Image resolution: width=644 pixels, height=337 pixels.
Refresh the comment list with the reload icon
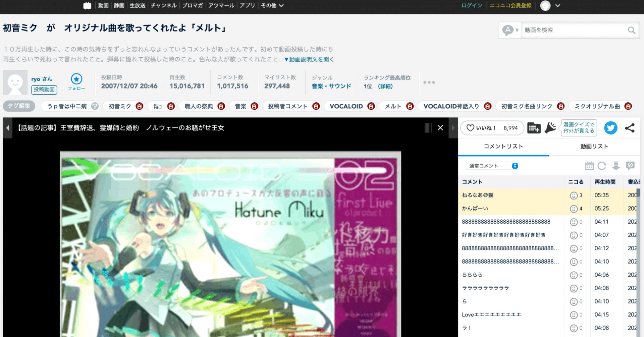click(602, 166)
